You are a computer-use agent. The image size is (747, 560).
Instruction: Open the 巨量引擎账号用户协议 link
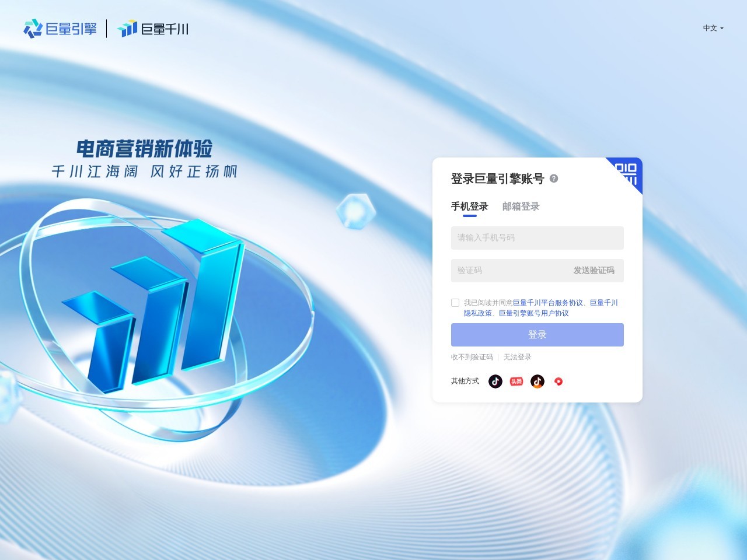pos(534,313)
